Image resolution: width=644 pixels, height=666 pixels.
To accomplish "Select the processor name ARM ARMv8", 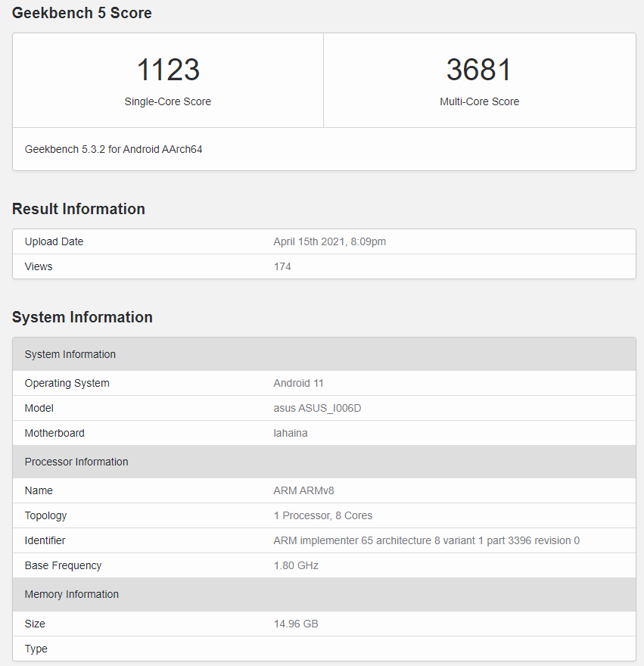I will (303, 490).
